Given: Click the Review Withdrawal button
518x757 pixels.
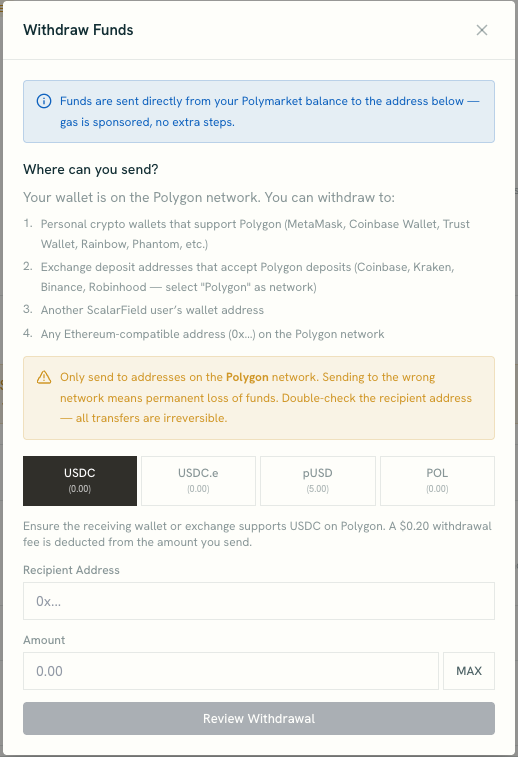Looking at the screenshot, I should click(x=259, y=718).
